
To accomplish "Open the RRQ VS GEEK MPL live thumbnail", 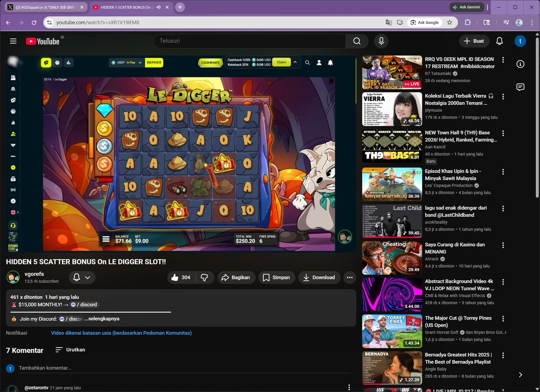I will [x=392, y=73].
